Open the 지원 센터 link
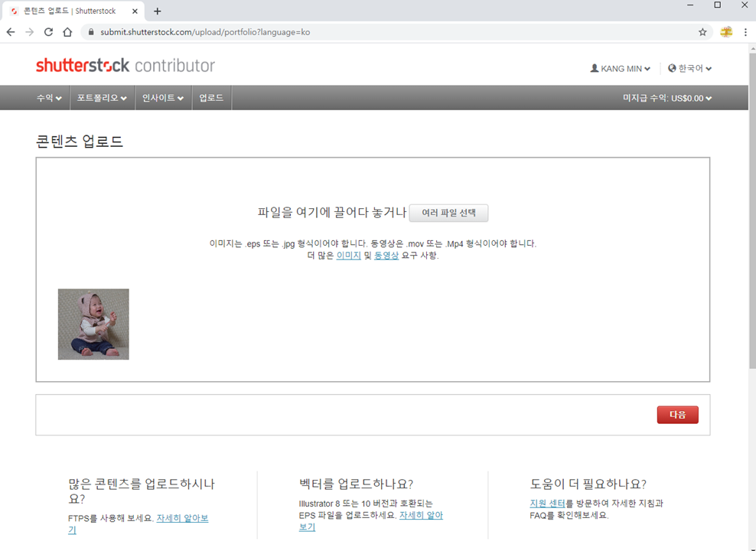 pos(547,504)
